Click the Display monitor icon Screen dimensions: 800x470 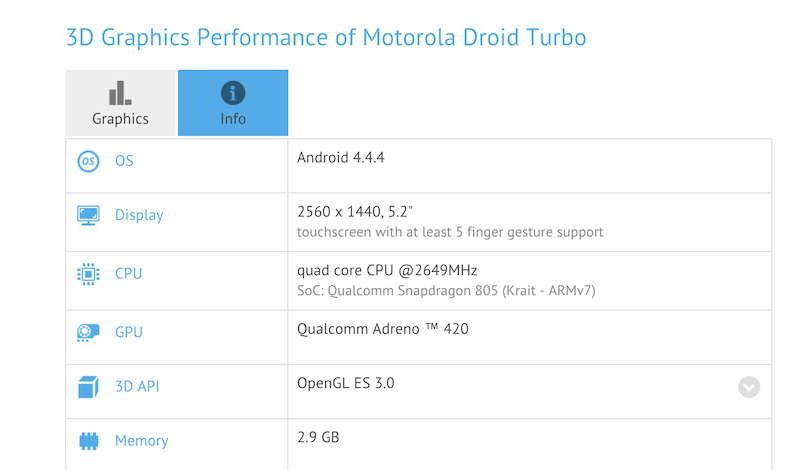click(88, 215)
